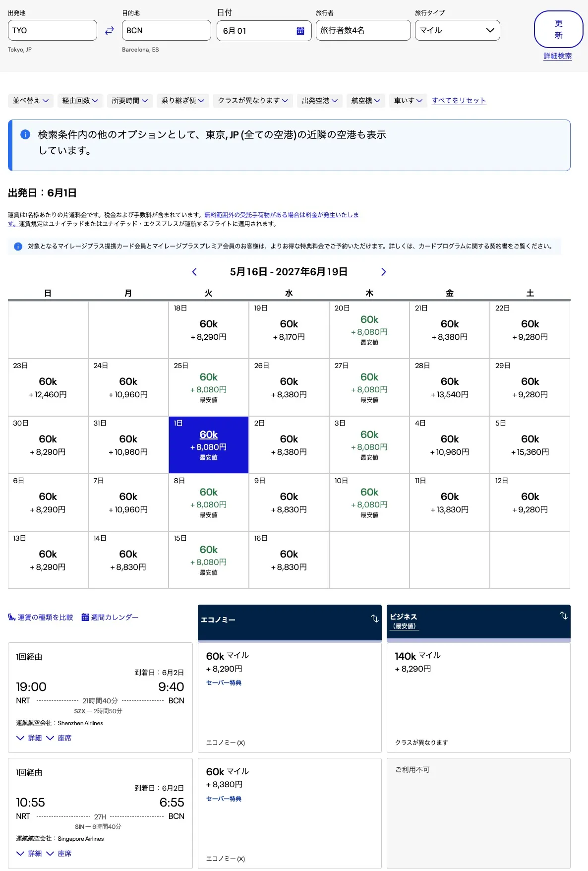Open the クラスが異なります filter

[253, 101]
